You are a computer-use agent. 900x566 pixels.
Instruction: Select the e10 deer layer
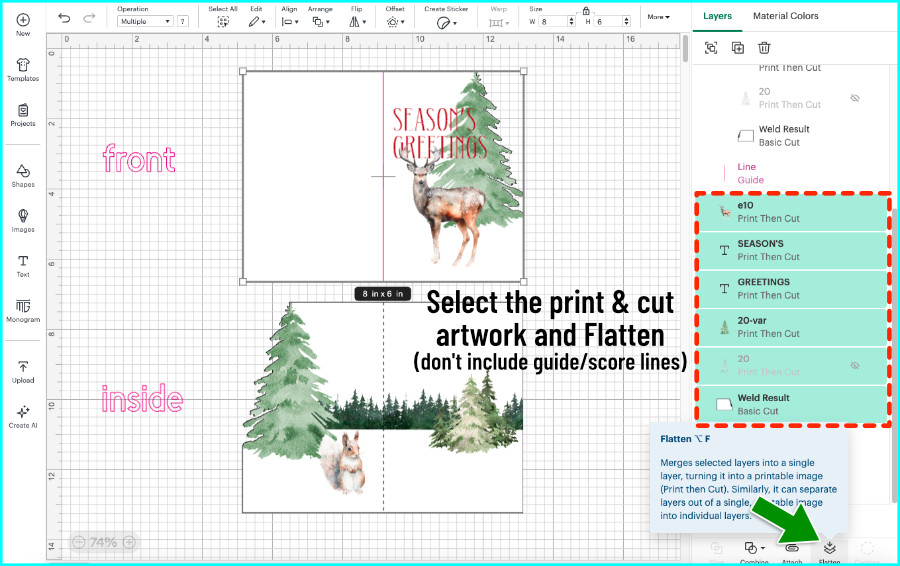793,212
